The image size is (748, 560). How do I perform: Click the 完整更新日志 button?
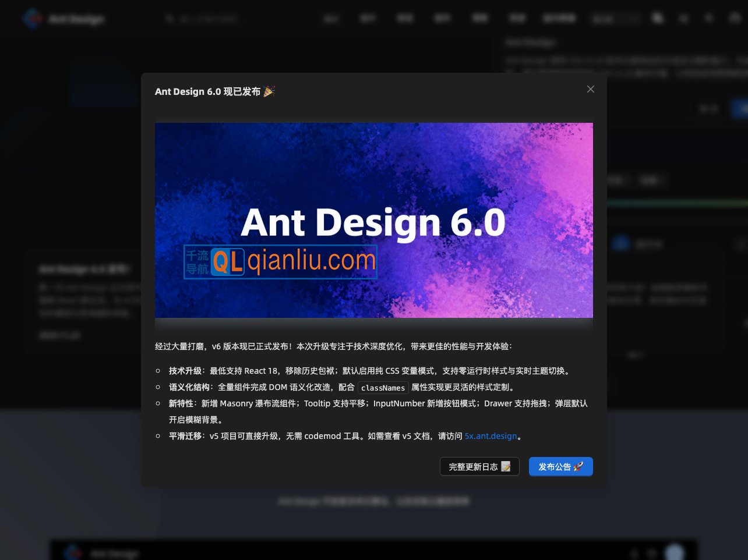[479, 466]
